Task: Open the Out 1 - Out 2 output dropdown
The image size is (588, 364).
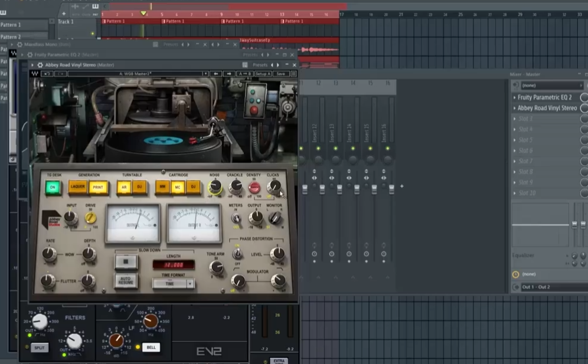Action: [555, 287]
